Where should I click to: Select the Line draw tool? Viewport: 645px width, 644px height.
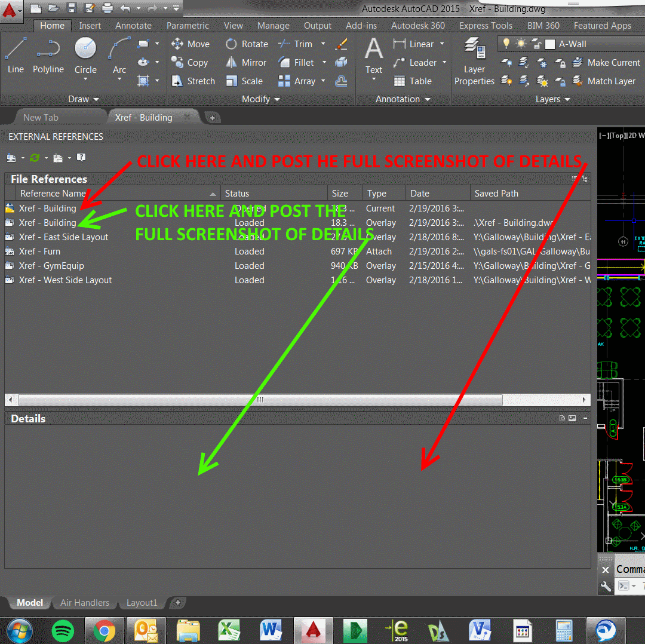16,56
